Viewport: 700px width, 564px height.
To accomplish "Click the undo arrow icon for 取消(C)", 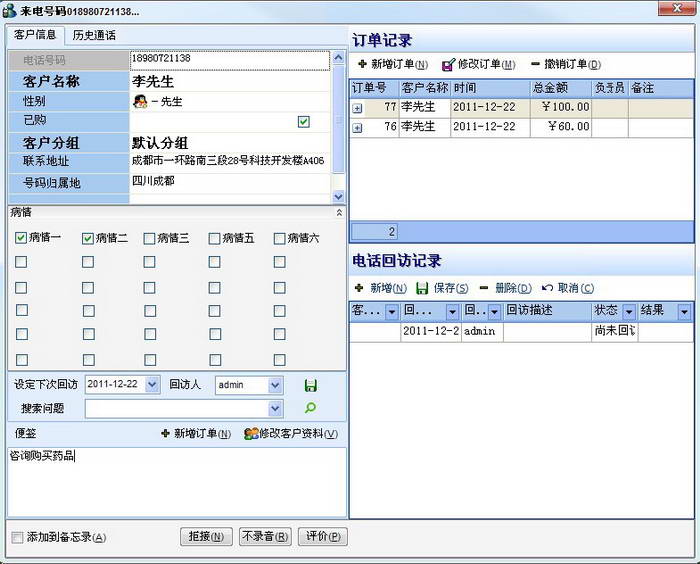I will (x=547, y=288).
